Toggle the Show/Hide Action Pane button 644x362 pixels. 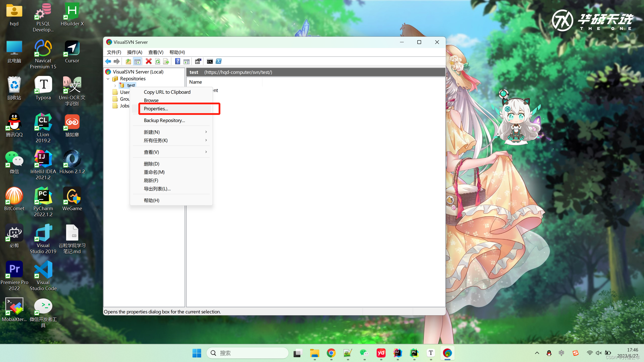[186, 61]
